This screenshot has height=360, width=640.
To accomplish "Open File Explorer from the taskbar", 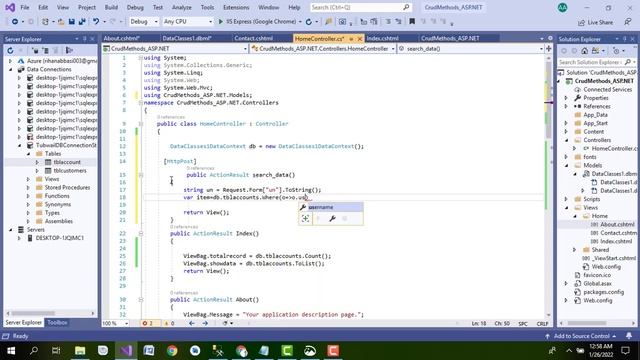I will click(80, 351).
